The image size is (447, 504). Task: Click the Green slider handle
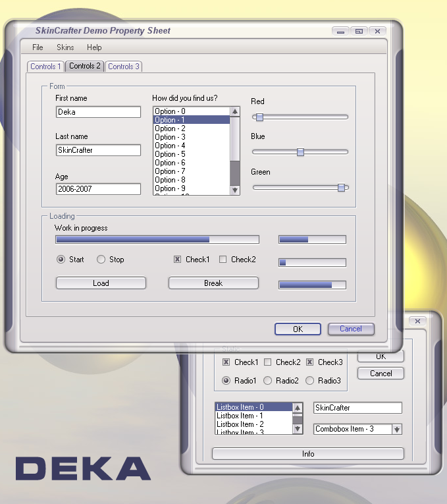click(x=342, y=188)
